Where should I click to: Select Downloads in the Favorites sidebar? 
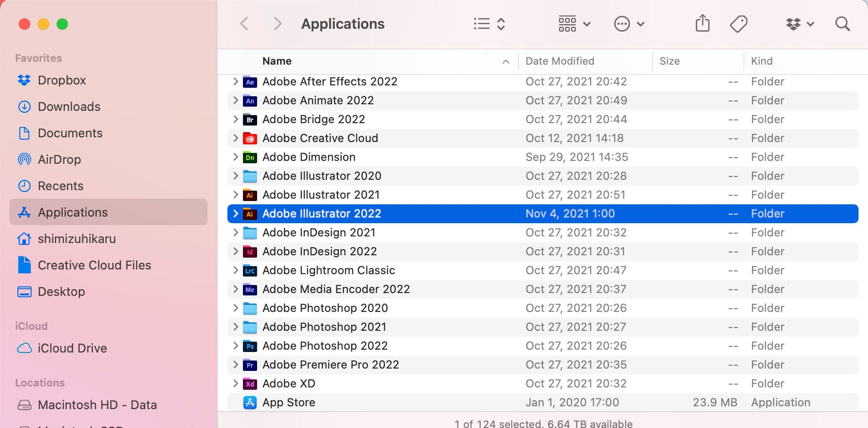69,107
